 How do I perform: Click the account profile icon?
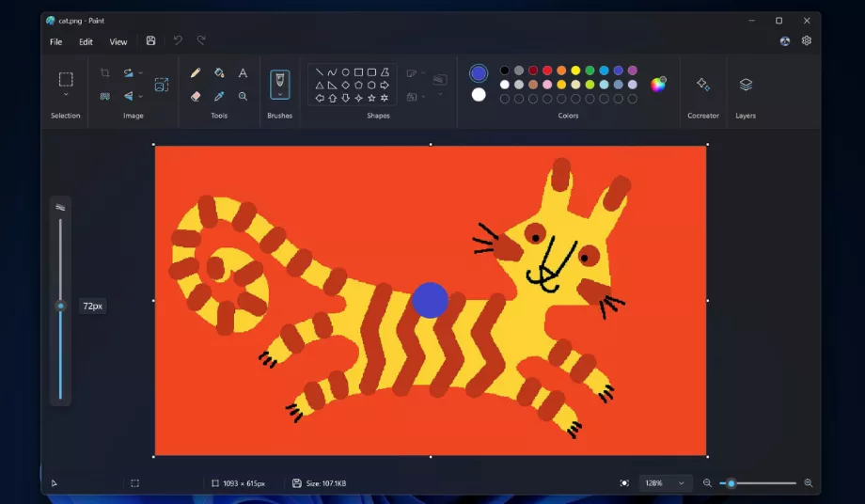(x=785, y=41)
